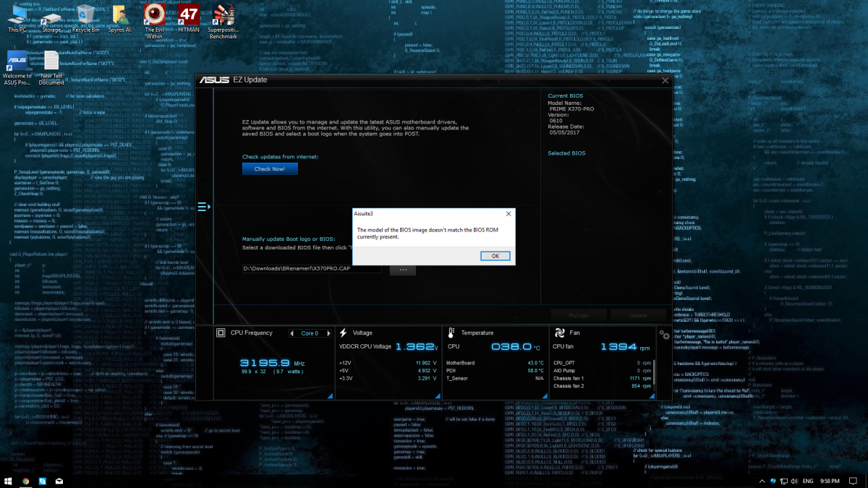
Task: Click the Temperature thermometer icon
Action: point(451,333)
